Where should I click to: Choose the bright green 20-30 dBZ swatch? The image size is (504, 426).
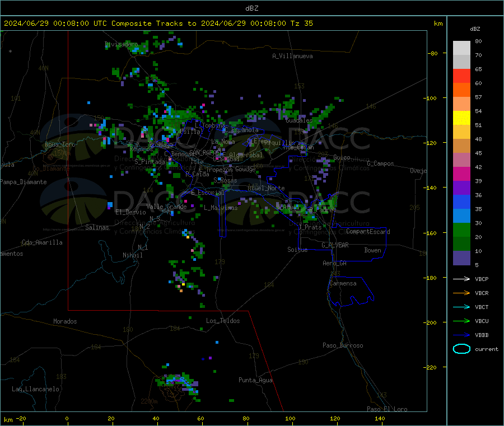[461, 230]
